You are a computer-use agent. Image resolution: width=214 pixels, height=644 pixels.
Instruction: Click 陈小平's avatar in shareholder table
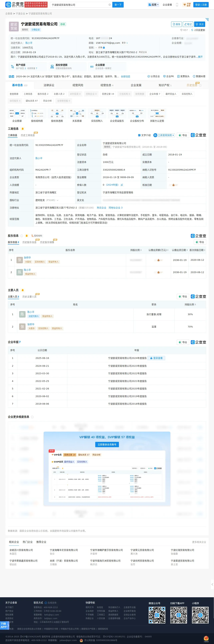point(19,272)
